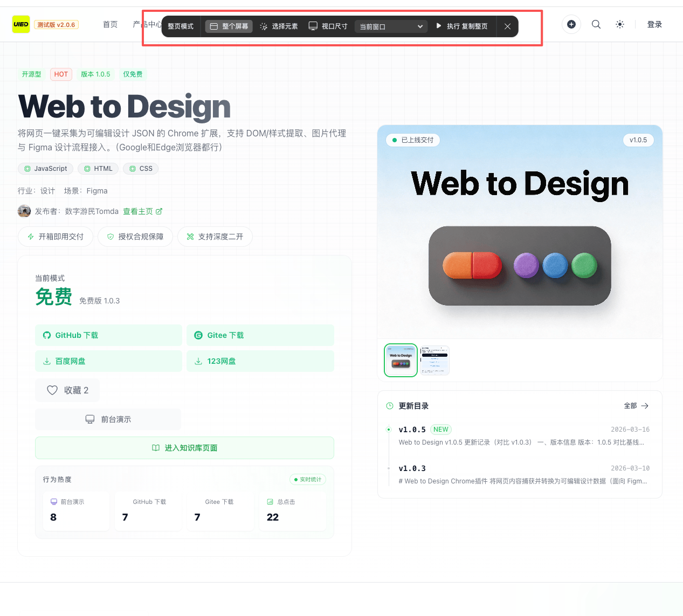Image resolution: width=683 pixels, height=616 pixels.
Task: Click the 整页模式 label in the toolbar
Action: coord(181,26)
